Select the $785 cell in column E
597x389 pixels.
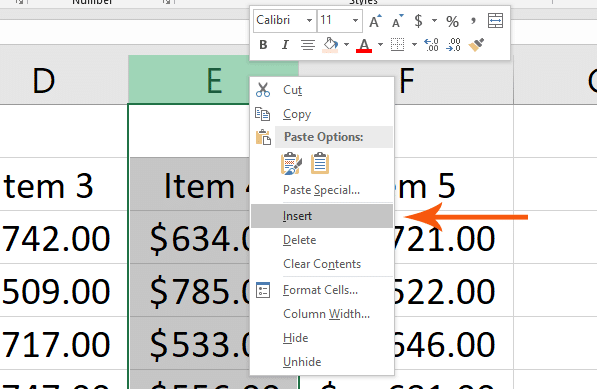point(190,290)
